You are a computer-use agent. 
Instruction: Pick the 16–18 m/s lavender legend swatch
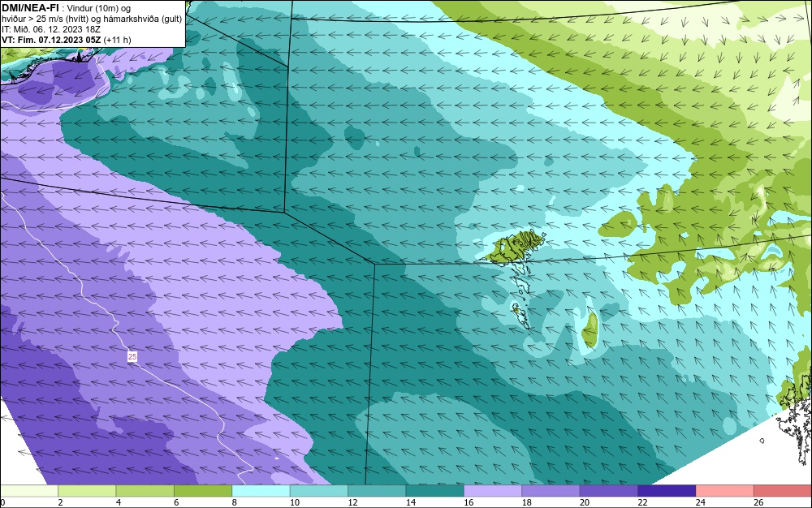pyautogui.click(x=493, y=491)
